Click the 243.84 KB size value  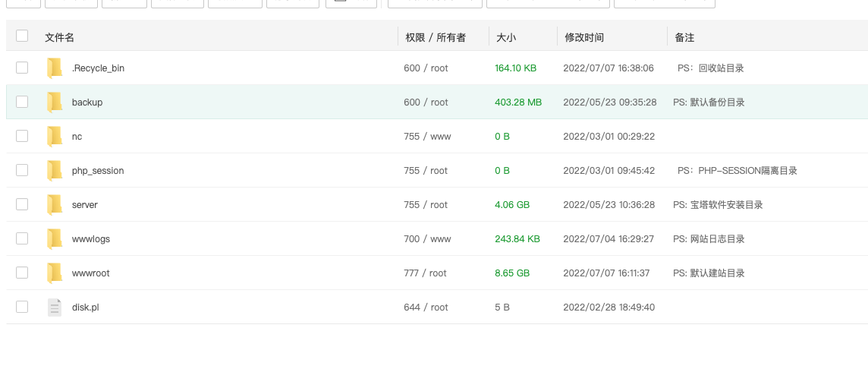coord(517,239)
